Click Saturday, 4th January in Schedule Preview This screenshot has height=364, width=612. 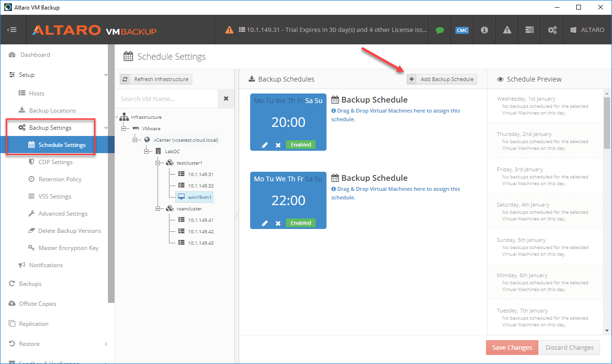click(x=524, y=205)
